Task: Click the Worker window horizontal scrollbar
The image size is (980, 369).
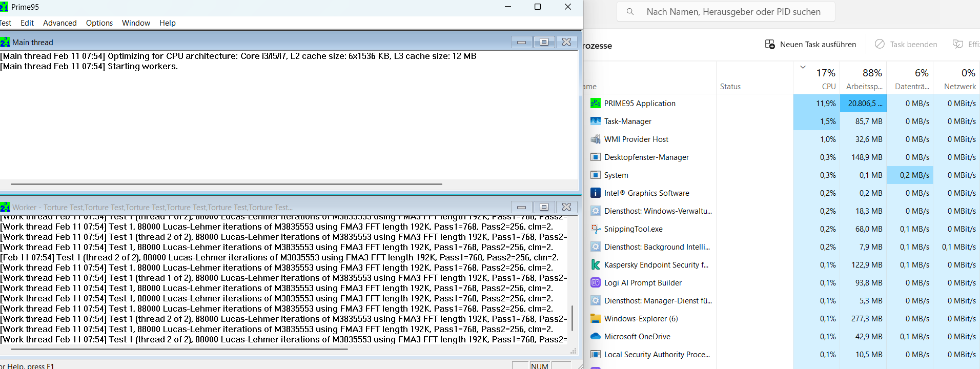Action: point(179,349)
